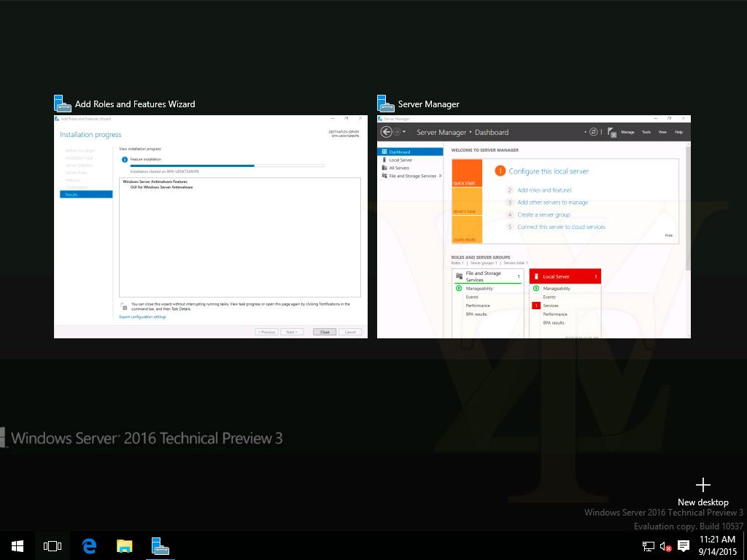The height and width of the screenshot is (560, 747).
Task: Open File Explorer from the taskbar
Action: 125,545
